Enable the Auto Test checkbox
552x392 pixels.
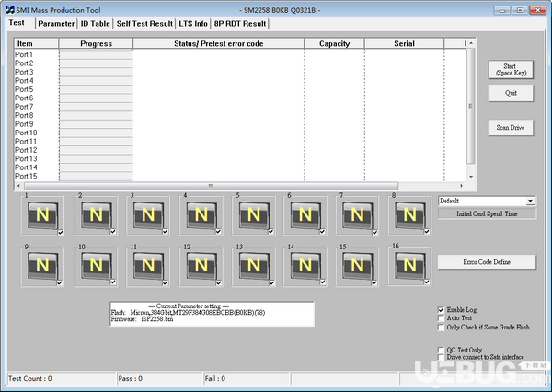(x=441, y=318)
